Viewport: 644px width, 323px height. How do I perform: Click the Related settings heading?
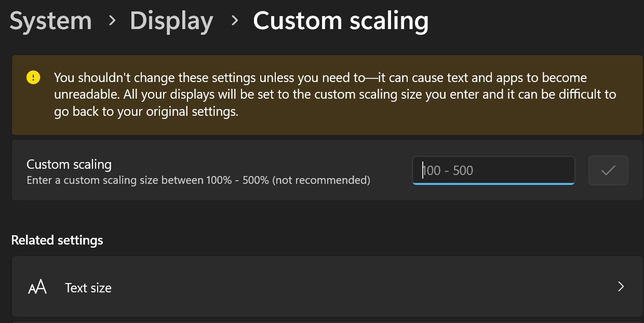(x=57, y=240)
